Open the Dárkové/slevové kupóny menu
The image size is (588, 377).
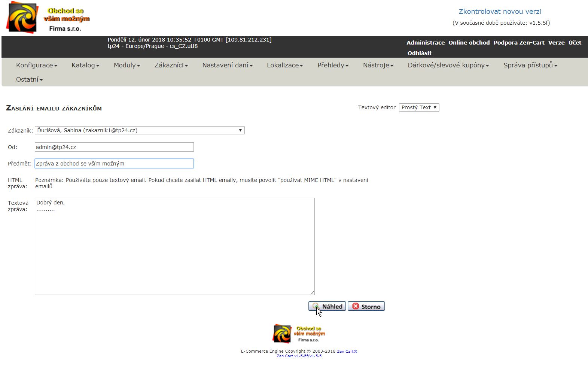pyautogui.click(x=448, y=65)
